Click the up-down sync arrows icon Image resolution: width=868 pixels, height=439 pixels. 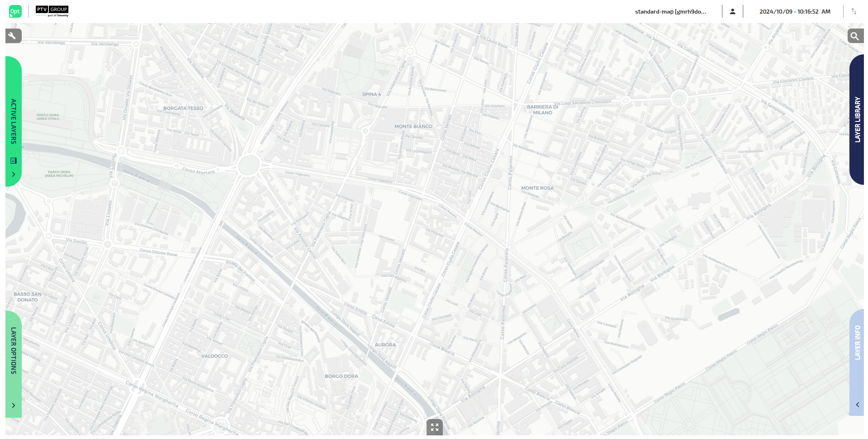point(854,12)
